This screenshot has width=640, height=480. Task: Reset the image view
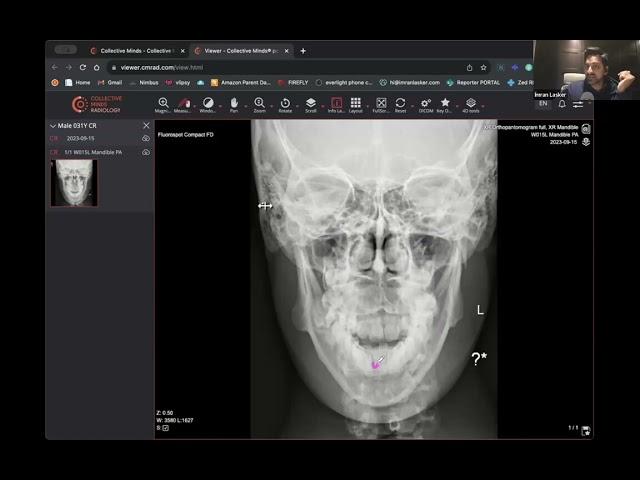(400, 103)
